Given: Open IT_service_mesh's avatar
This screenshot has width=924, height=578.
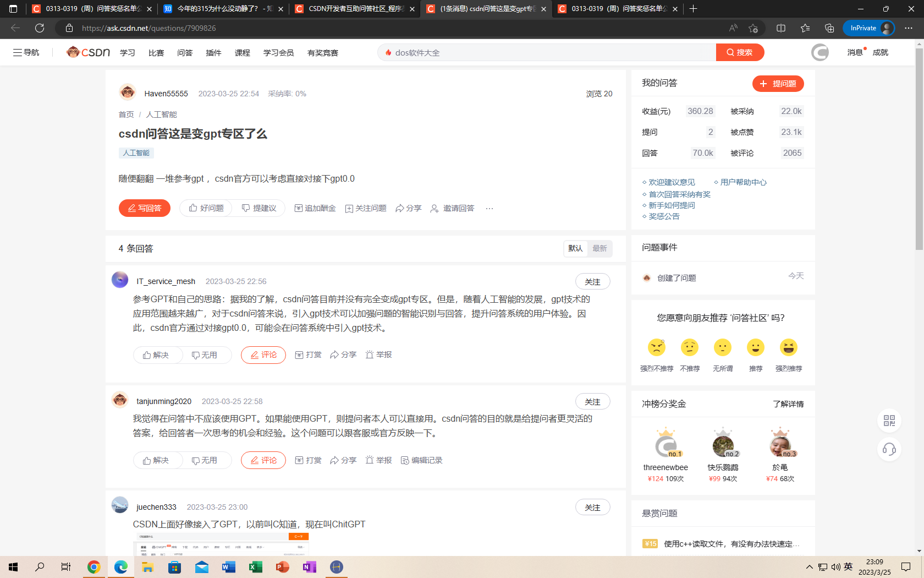Looking at the screenshot, I should pos(120,280).
